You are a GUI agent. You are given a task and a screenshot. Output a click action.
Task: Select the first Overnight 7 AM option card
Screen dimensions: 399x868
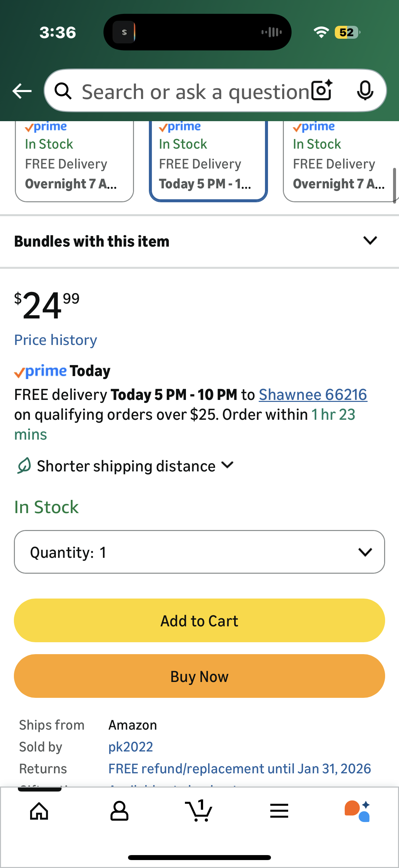coord(74,161)
